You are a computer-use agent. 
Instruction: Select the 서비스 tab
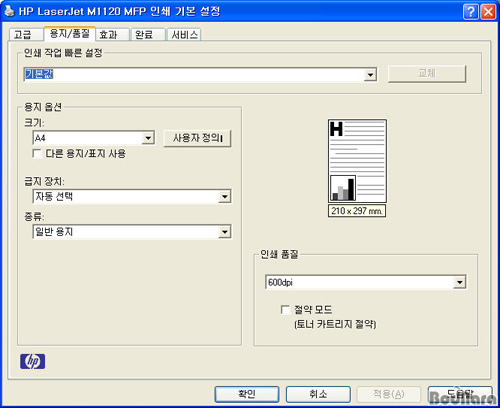[184, 35]
